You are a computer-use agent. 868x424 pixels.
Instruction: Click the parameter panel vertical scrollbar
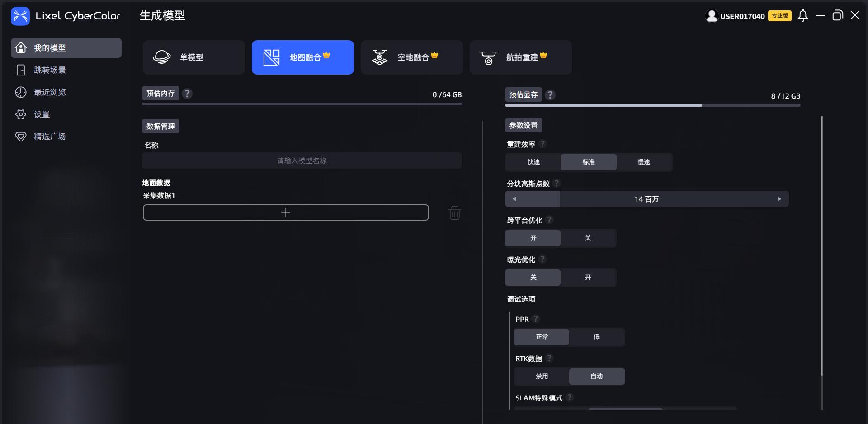tap(821, 246)
